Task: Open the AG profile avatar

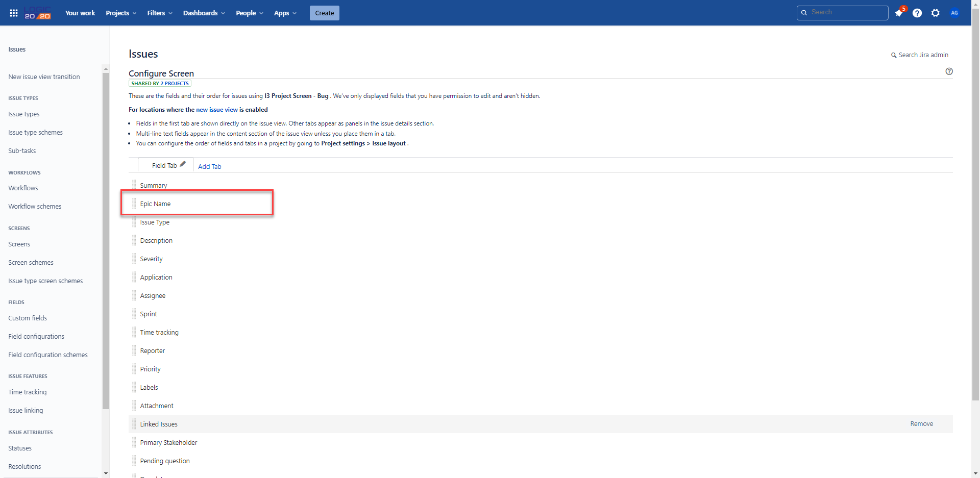Action: click(954, 13)
